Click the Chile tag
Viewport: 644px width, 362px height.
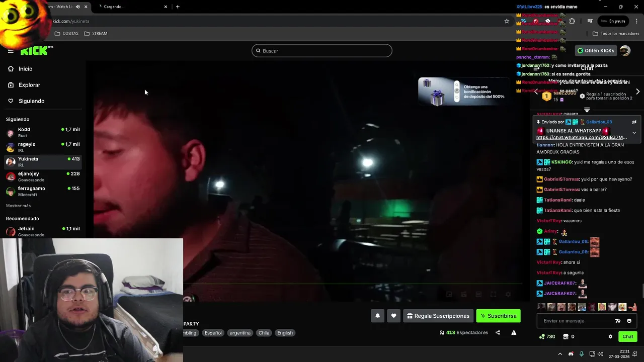tap(264, 333)
